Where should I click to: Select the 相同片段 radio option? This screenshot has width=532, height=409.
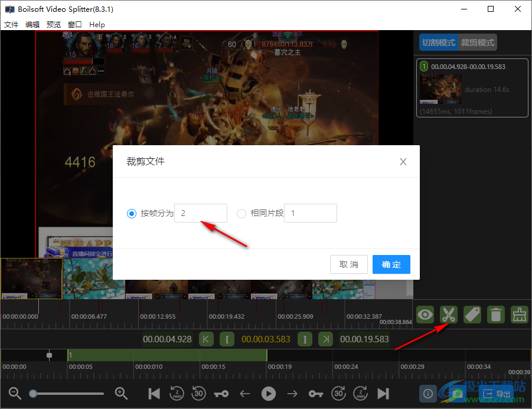pos(241,213)
